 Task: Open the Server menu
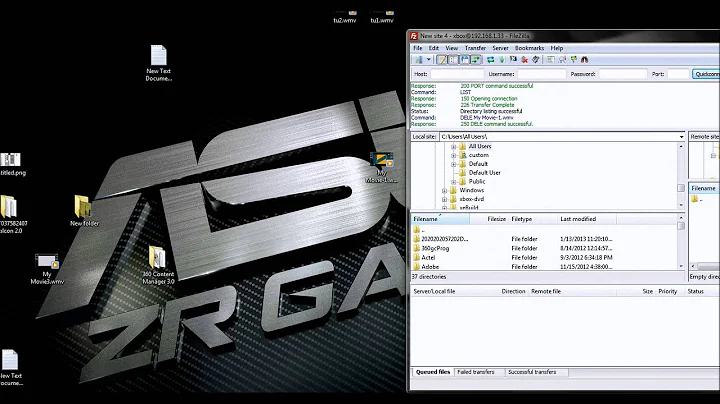(500, 48)
